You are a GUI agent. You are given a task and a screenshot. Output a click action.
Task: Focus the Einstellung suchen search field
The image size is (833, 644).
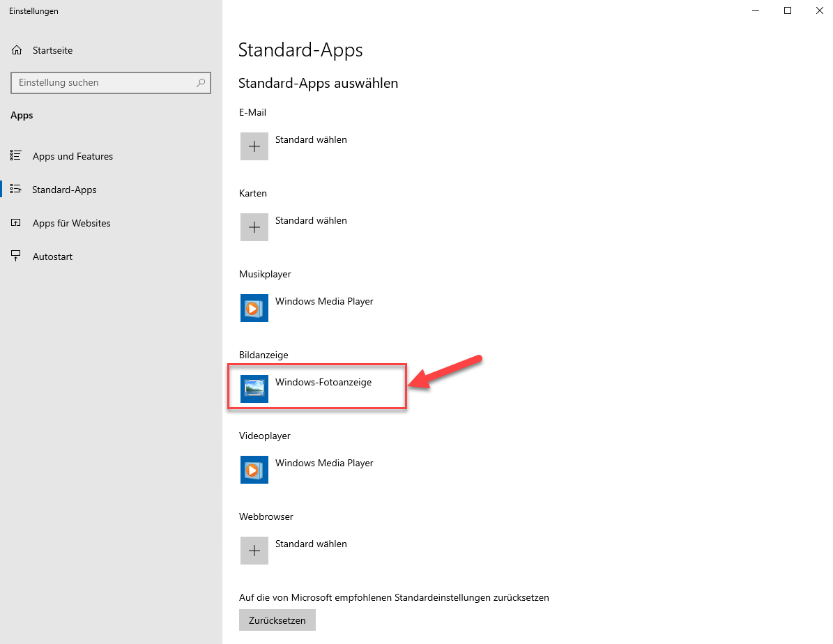point(111,83)
